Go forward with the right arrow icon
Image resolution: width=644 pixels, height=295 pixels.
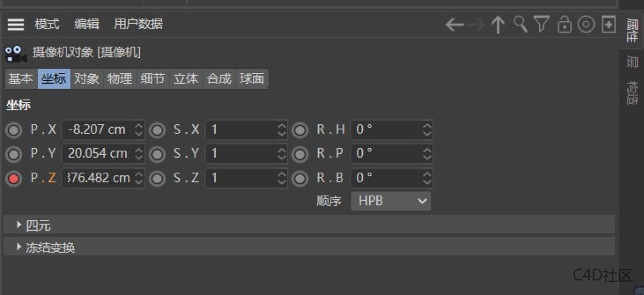[476, 25]
